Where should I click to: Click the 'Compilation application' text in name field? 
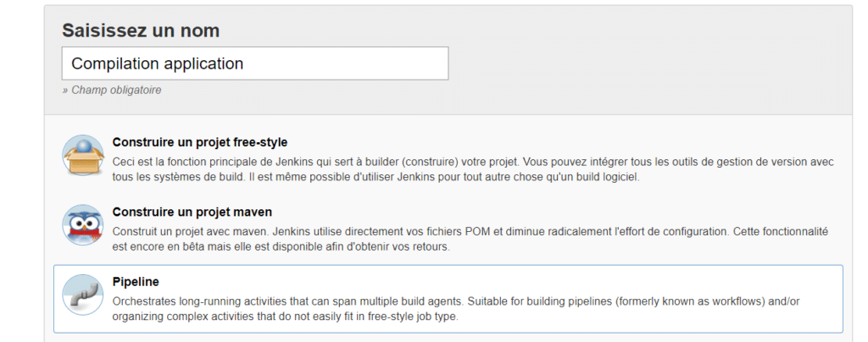[157, 63]
